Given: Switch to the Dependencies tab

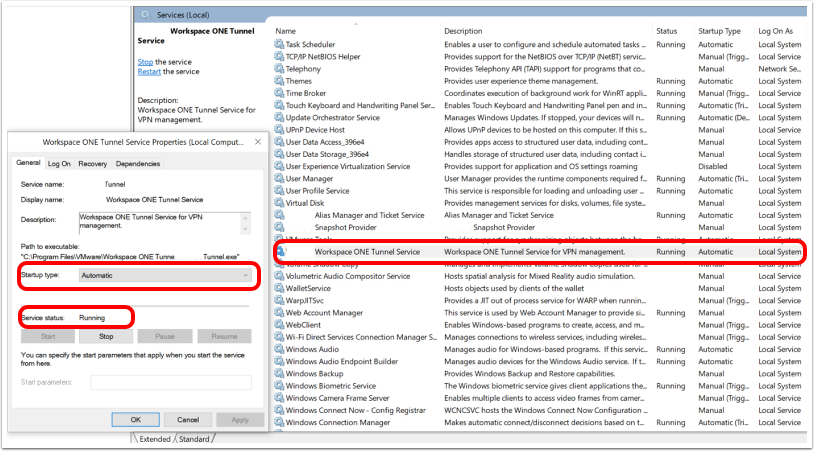Looking at the screenshot, I should [x=137, y=164].
